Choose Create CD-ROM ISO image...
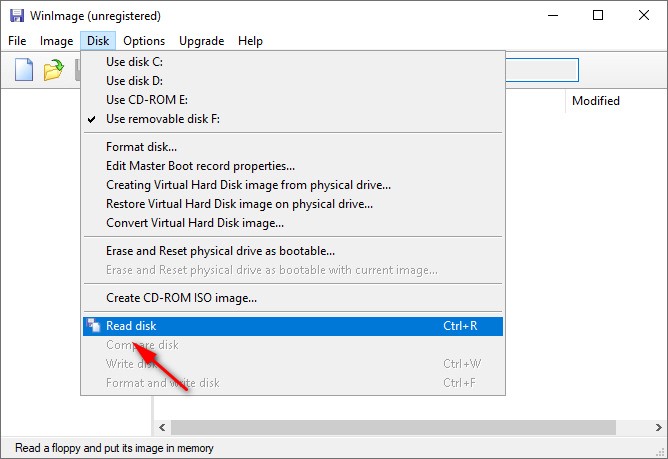The width and height of the screenshot is (668, 459). (x=293, y=298)
